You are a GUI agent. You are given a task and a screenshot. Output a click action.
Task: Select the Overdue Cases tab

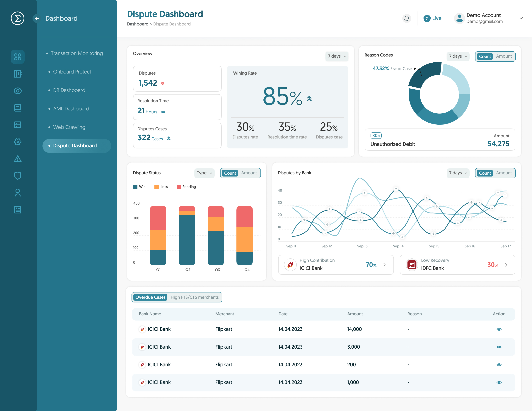pyautogui.click(x=150, y=297)
